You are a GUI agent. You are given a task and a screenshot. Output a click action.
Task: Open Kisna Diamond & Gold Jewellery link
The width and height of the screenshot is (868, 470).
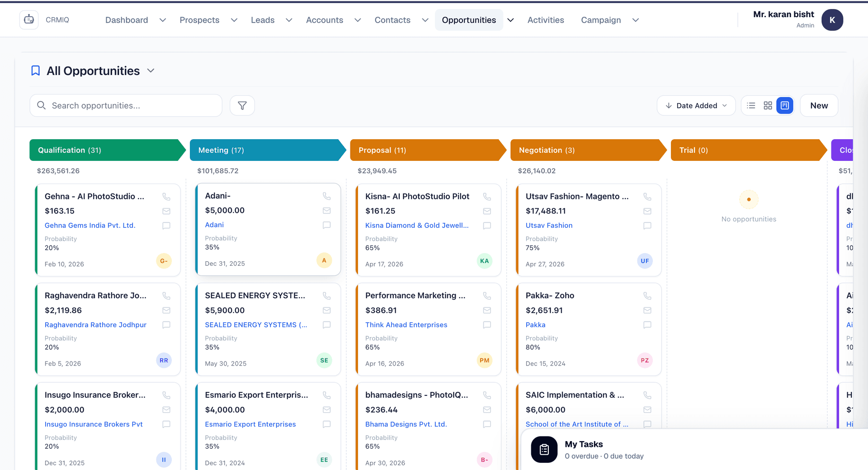click(417, 226)
